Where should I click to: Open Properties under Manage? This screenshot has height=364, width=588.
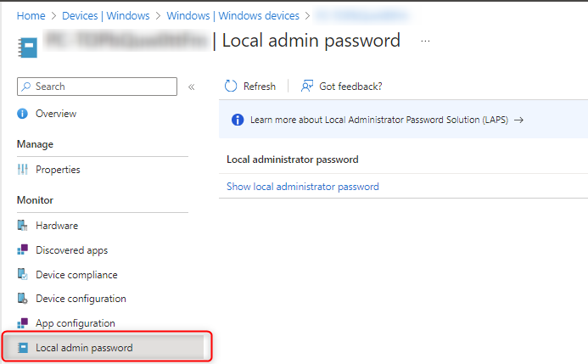[x=58, y=170]
